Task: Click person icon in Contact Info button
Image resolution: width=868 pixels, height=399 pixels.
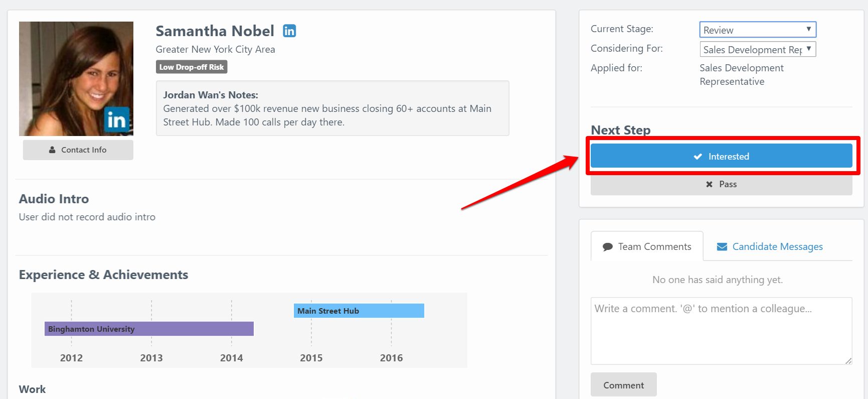Action: 52,150
